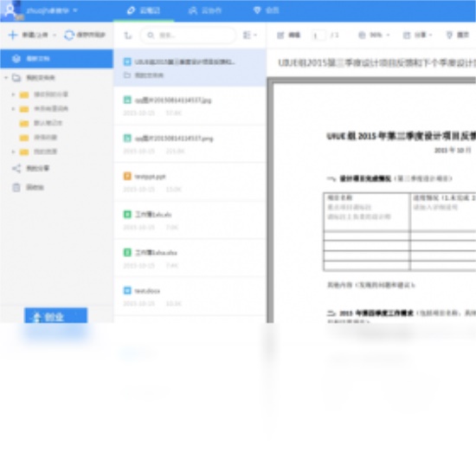Expand the new document dropdown arrow
This screenshot has width=476, height=459.
(x=55, y=35)
